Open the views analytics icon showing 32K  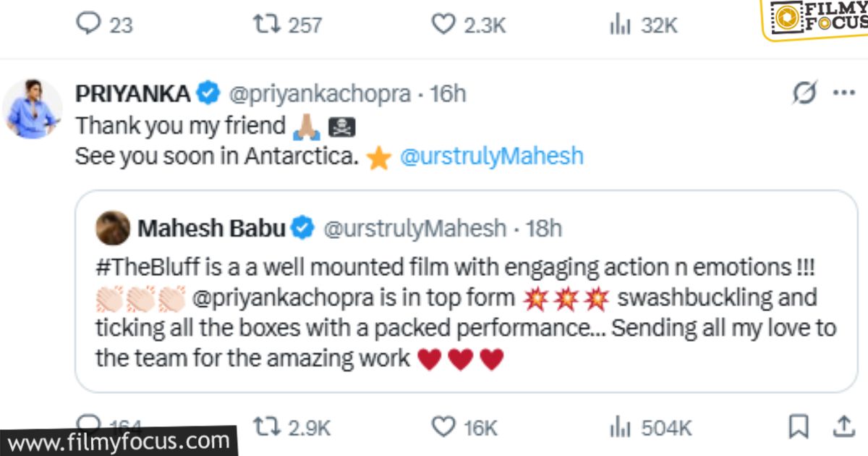click(x=621, y=25)
